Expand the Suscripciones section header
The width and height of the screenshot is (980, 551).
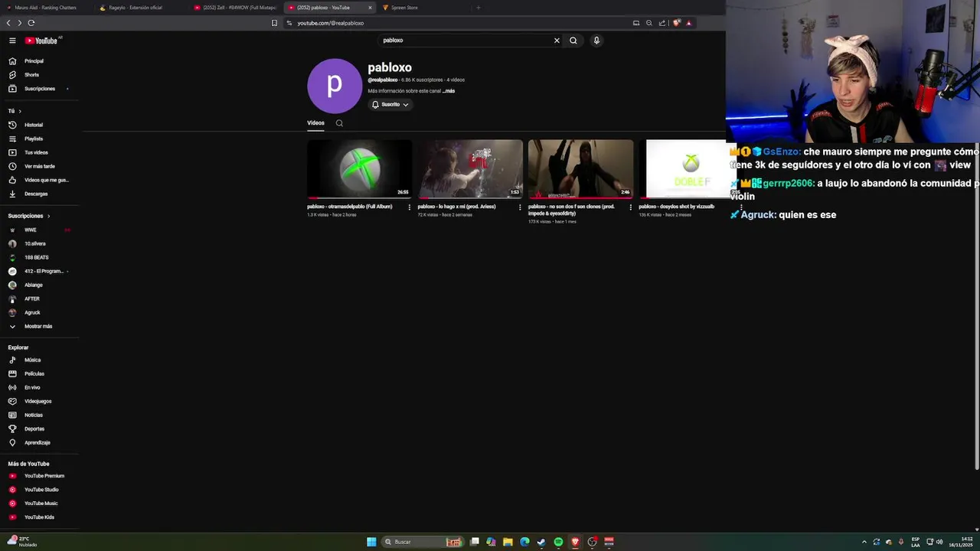click(29, 216)
